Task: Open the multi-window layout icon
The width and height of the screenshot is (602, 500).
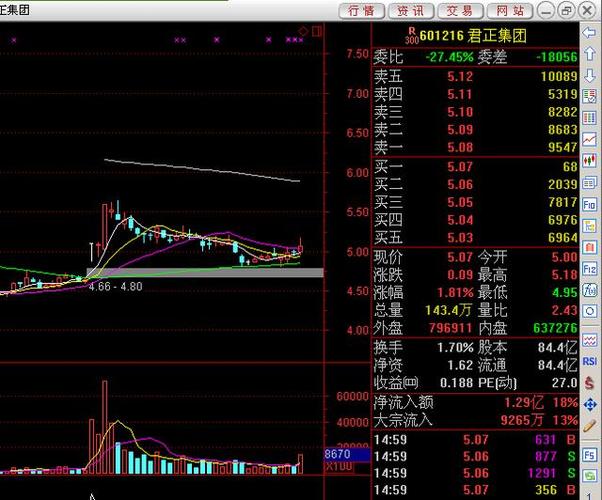Action: coord(589,183)
